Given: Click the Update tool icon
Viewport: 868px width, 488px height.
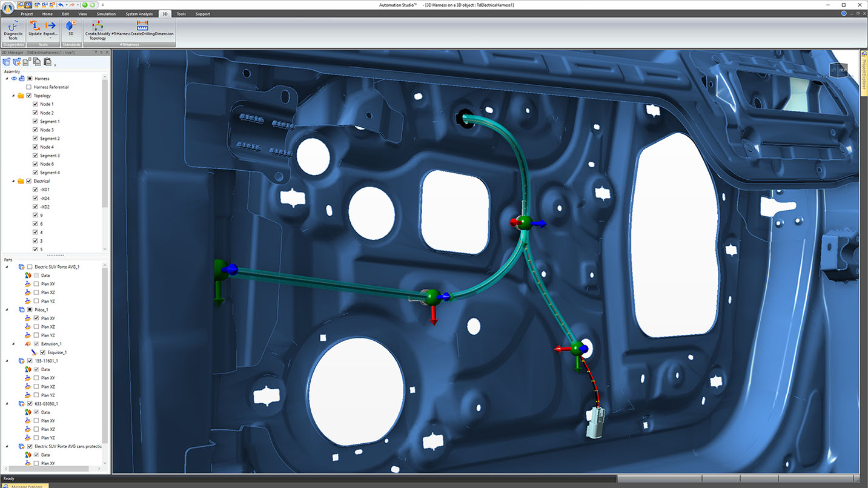Looking at the screenshot, I should [35, 28].
